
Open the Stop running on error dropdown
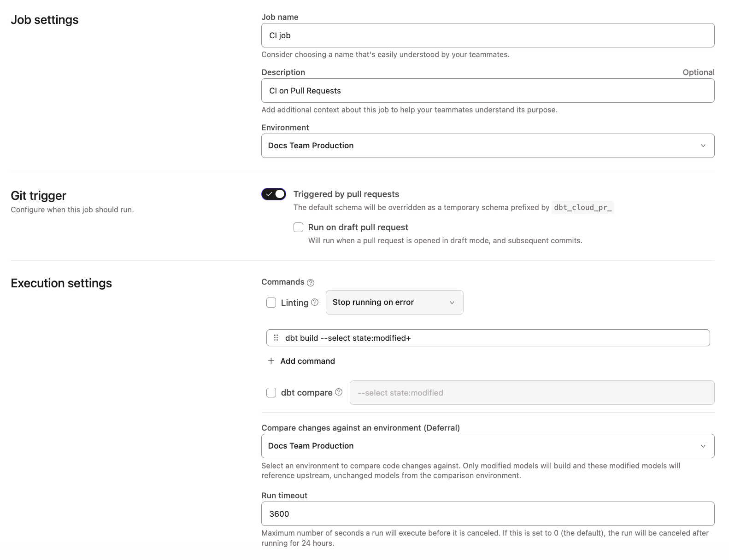pos(394,302)
